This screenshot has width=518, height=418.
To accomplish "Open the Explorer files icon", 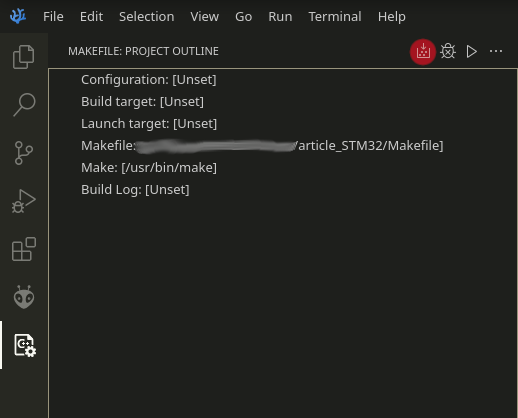I will [24, 57].
